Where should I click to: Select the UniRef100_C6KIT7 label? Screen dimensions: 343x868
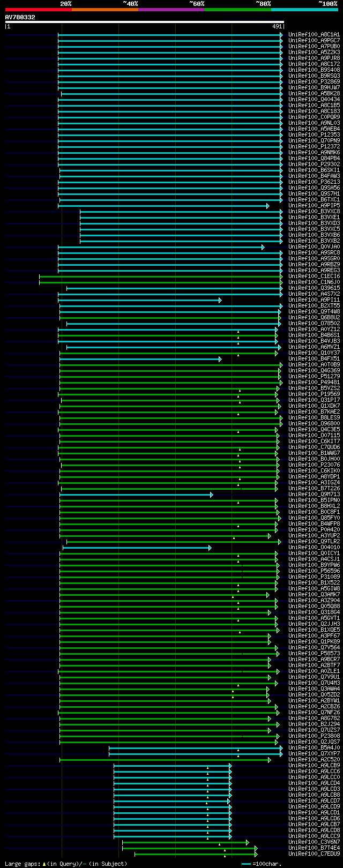[314, 442]
